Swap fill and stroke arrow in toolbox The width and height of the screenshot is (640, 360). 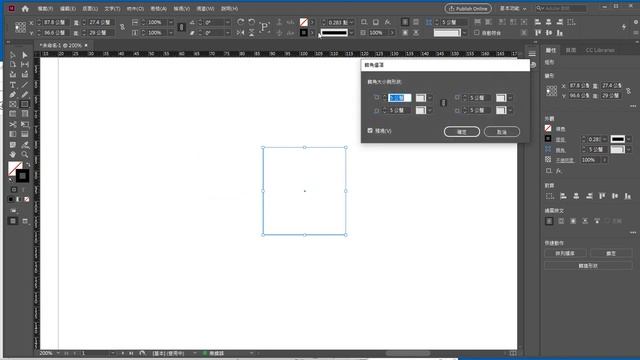[28, 164]
